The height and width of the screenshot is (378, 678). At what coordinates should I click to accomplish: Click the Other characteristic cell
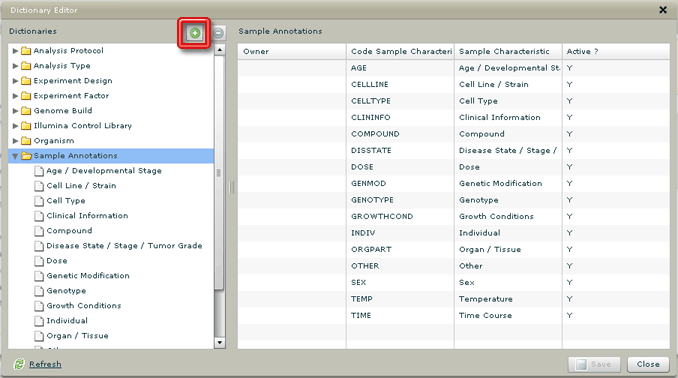click(x=508, y=266)
